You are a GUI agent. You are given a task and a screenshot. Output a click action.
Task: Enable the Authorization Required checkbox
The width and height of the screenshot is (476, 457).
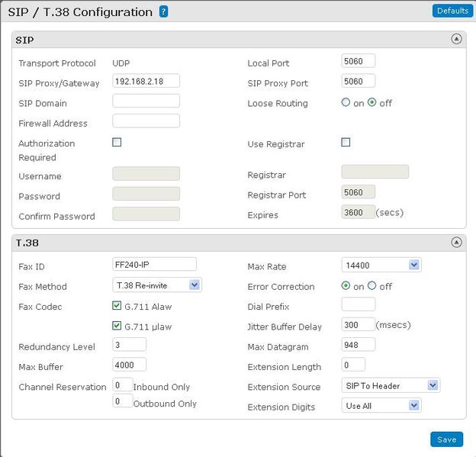(117, 142)
